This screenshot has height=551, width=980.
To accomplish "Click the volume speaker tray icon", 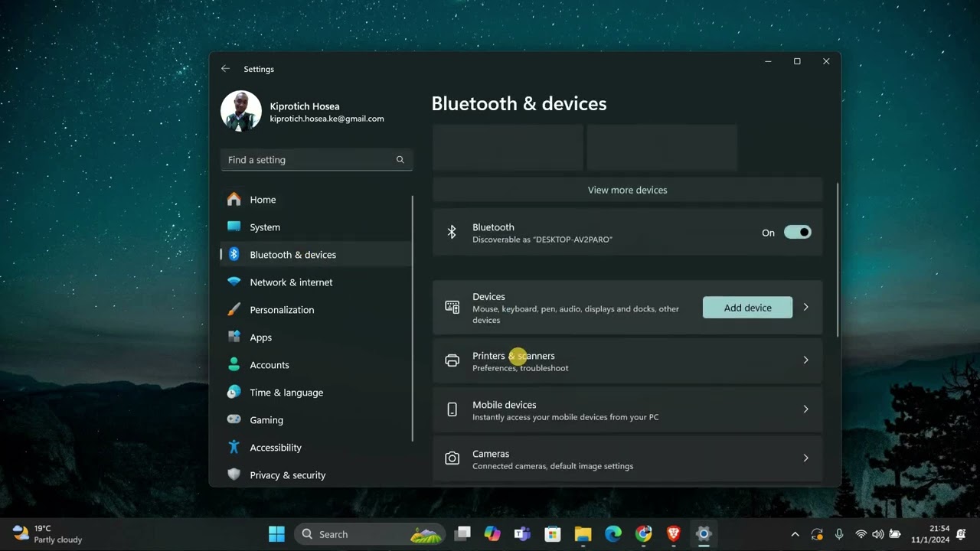I will pos(877,534).
